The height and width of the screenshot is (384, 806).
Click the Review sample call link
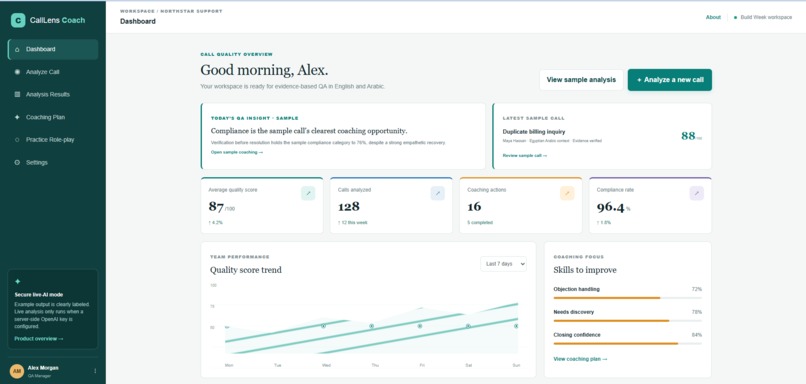[x=525, y=155]
